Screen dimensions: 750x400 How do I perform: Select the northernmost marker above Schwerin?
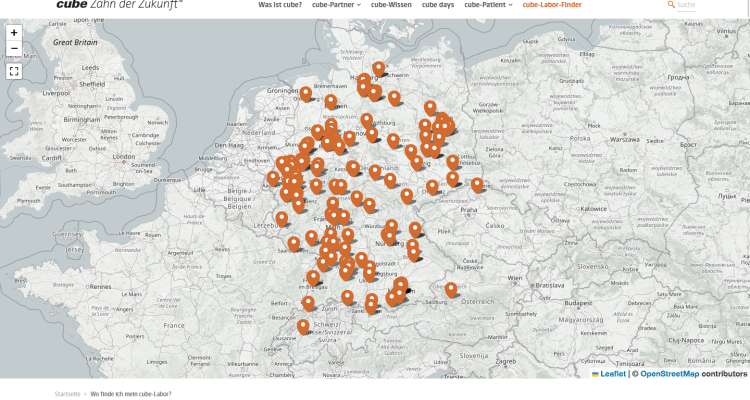(378, 69)
